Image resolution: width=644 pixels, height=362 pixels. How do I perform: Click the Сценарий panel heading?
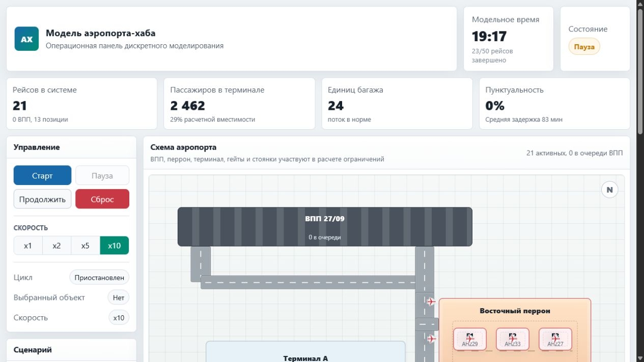click(x=33, y=350)
